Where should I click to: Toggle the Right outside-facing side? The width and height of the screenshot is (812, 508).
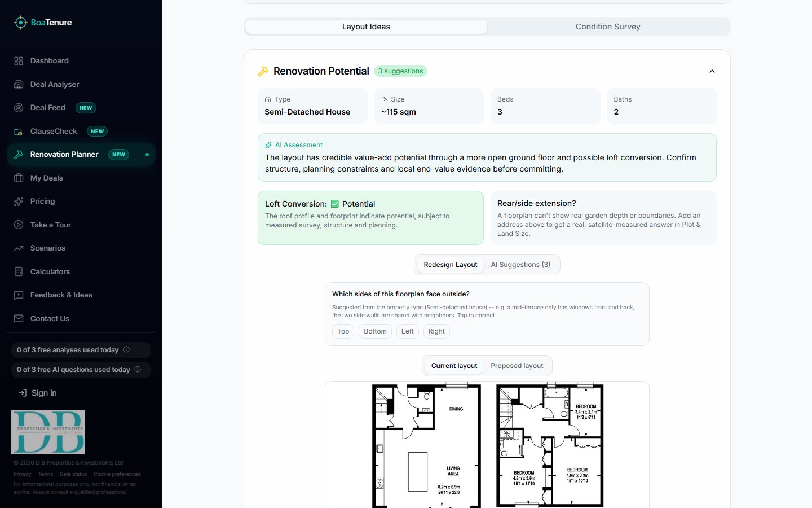click(436, 331)
